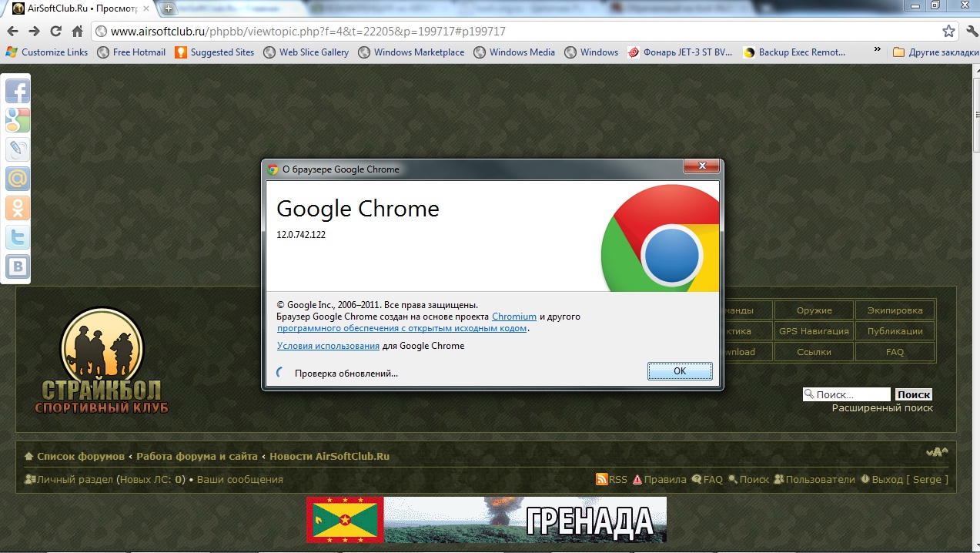Viewport: 980px width, 553px height.
Task: Navigate back with the back arrow
Action: (12, 32)
